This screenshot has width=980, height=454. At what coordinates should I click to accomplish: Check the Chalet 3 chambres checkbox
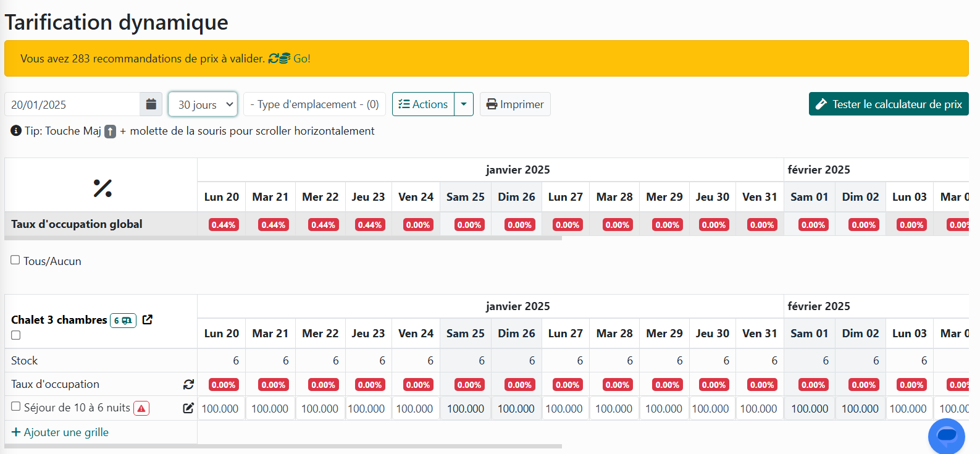tap(16, 335)
